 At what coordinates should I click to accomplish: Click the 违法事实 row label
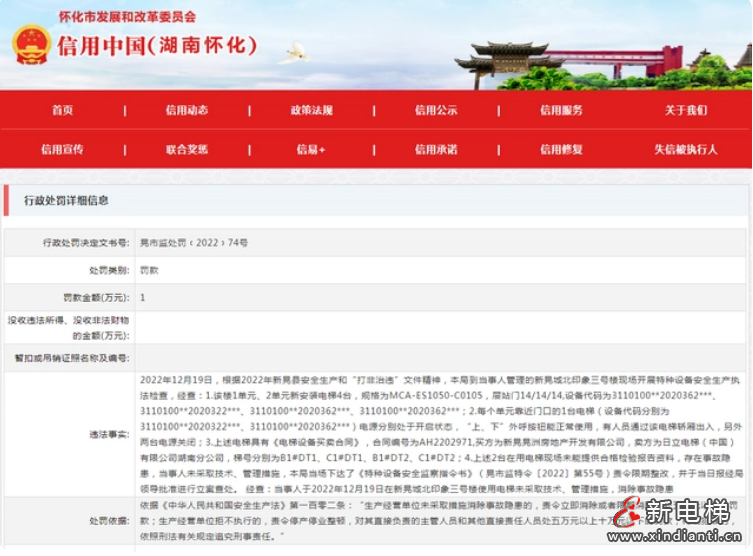[109, 435]
